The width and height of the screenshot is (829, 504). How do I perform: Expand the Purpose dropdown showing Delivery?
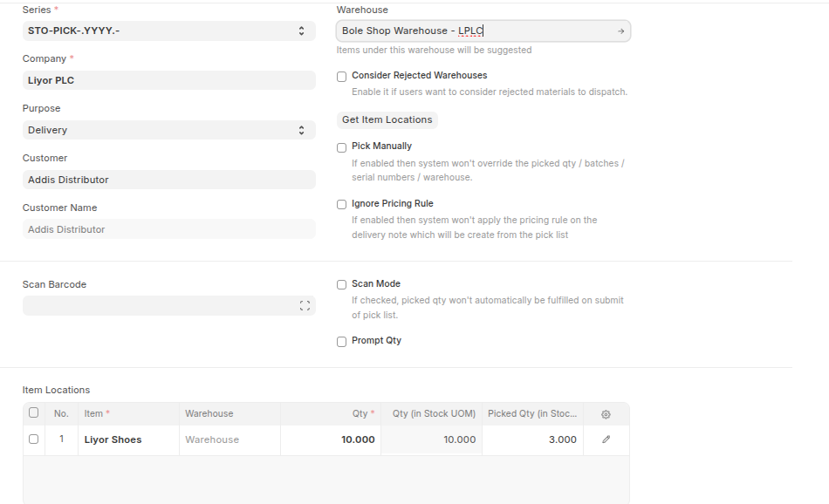tap(168, 130)
